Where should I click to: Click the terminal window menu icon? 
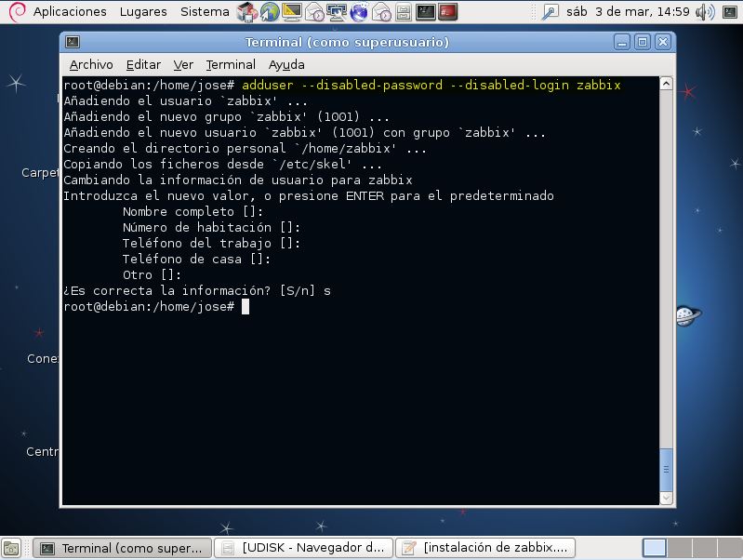tap(73, 43)
